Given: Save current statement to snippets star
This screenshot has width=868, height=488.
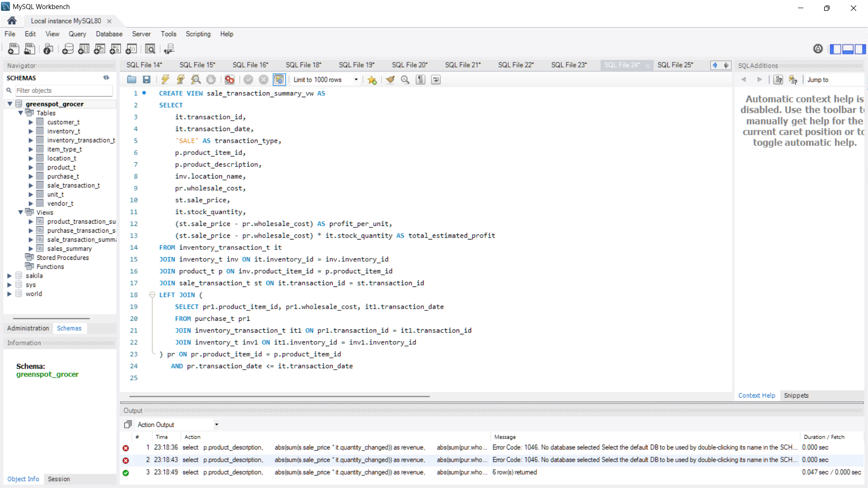Looking at the screenshot, I should coord(372,80).
